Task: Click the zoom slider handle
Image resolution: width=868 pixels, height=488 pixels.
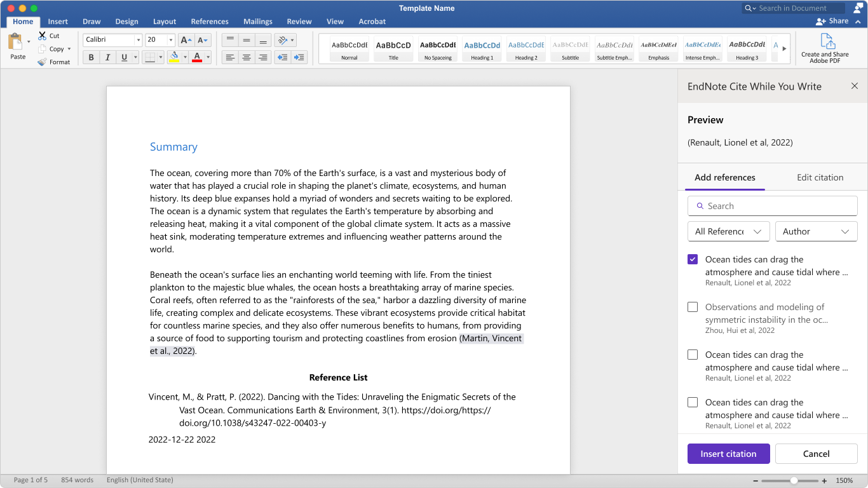Action: 794,480
